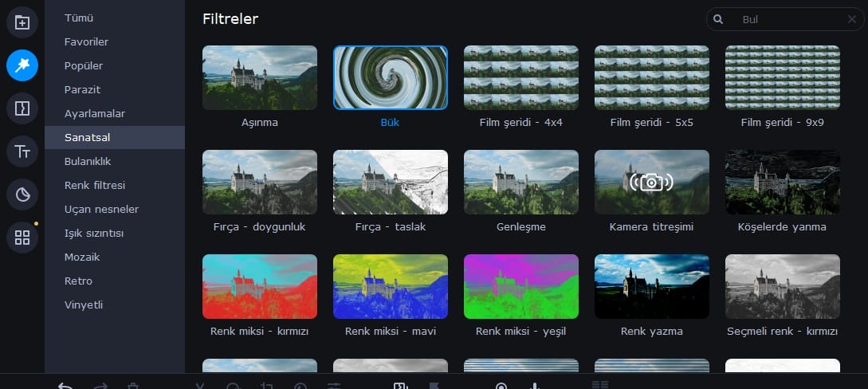Choose the Film şeridi - 4x4 filter
This screenshot has width=868, height=389.
coord(521,77)
